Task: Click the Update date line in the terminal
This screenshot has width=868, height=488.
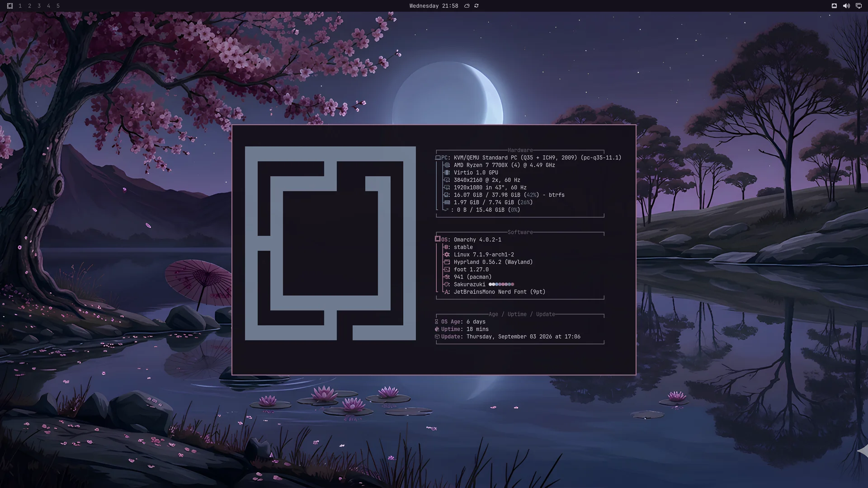Action: coord(508,337)
